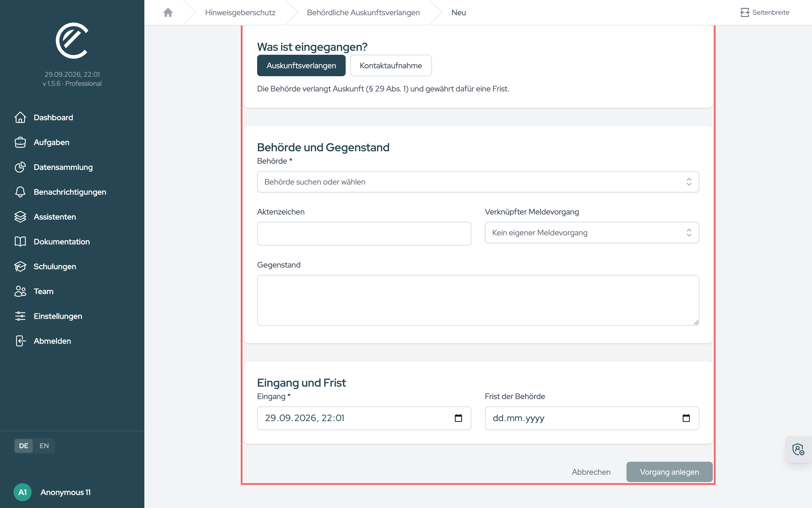Click the Frist der Behörde date field
The image size is (812, 508).
pos(592,418)
